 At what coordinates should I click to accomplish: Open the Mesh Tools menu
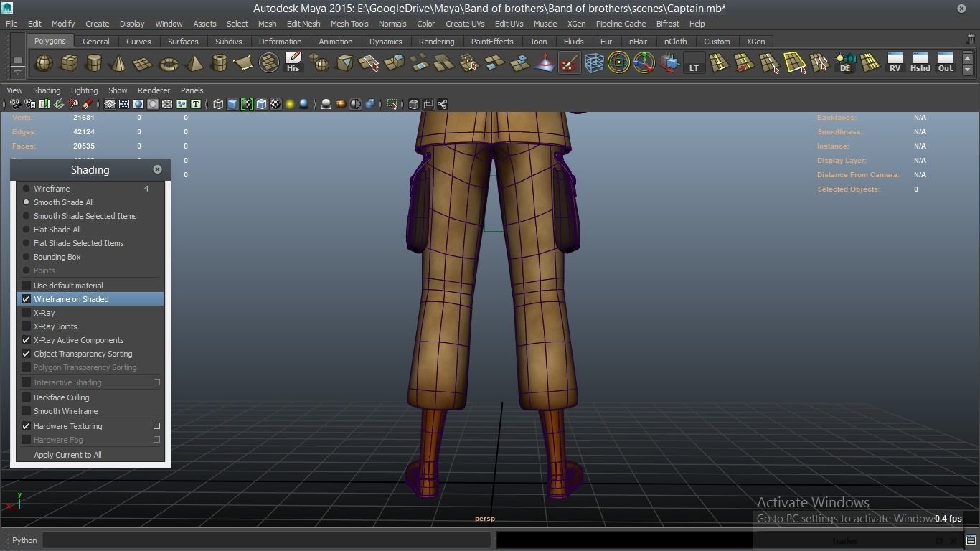tap(349, 24)
